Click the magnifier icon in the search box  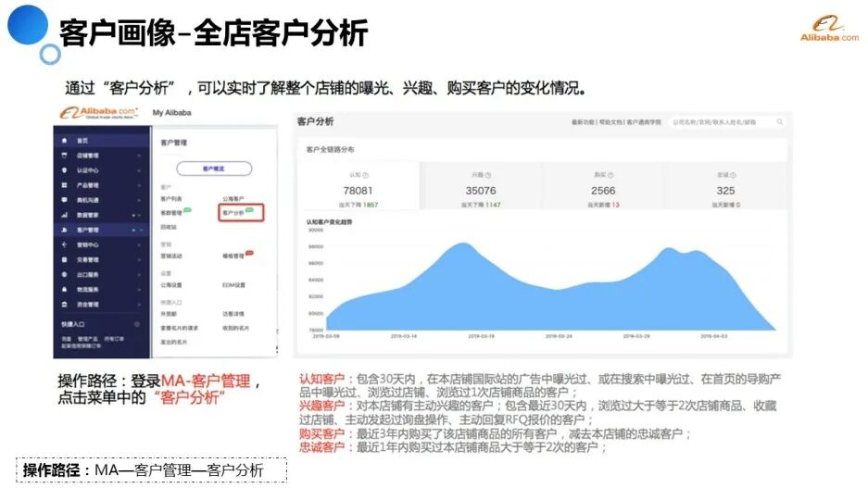coord(779,121)
